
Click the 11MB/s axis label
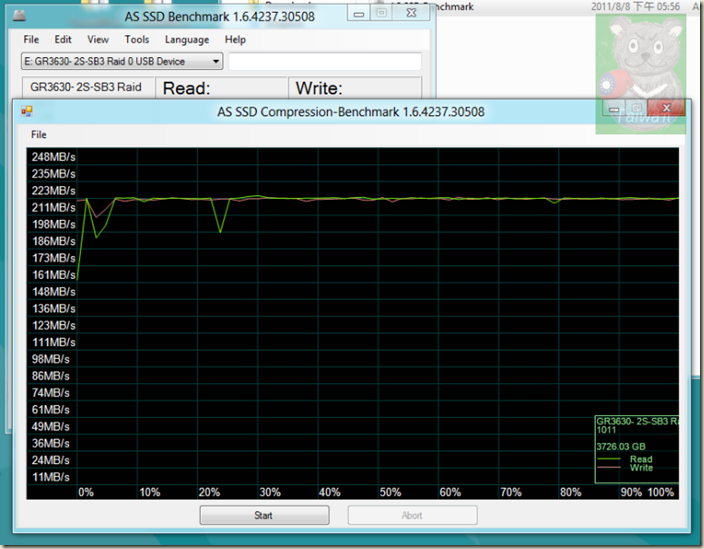click(x=50, y=477)
